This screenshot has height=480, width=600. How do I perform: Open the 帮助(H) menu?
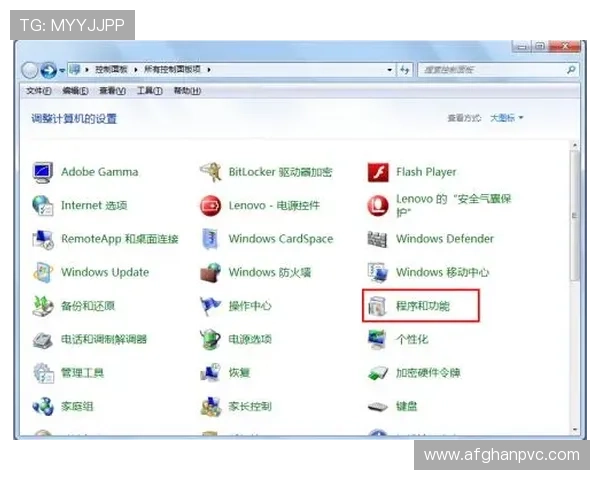tap(187, 91)
